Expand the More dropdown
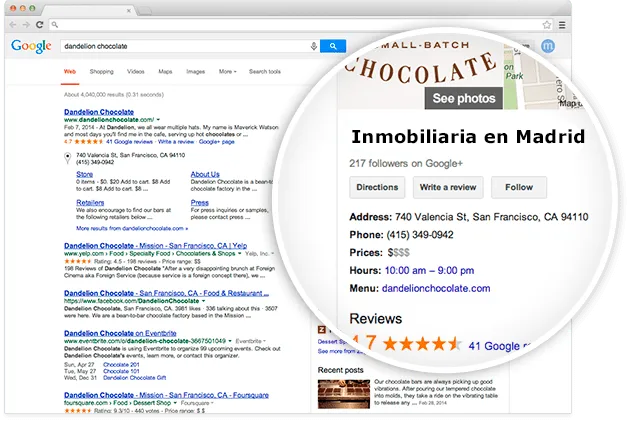 [x=227, y=72]
